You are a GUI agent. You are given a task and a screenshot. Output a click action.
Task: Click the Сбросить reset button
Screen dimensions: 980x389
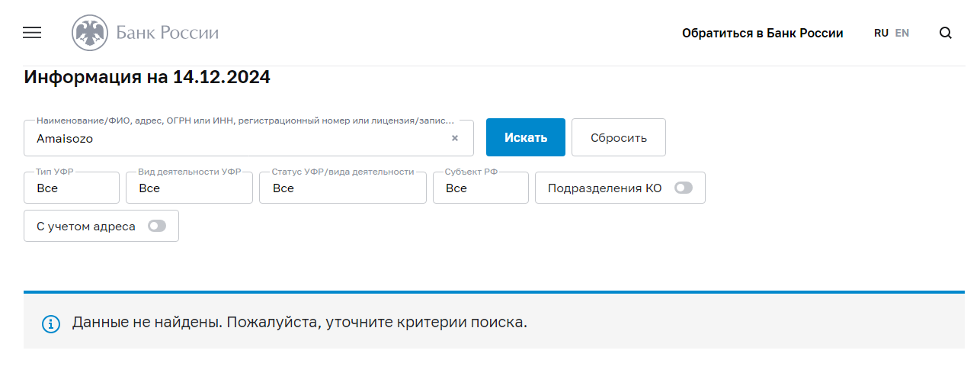[x=619, y=137]
